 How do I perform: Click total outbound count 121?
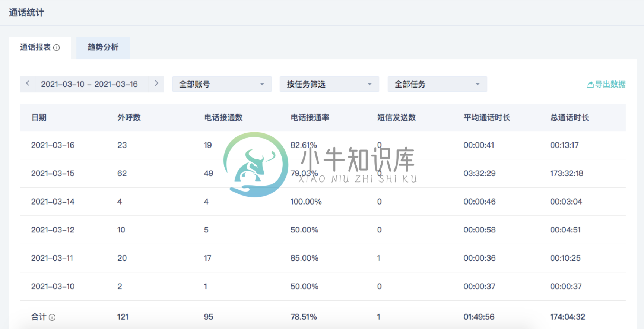123,317
